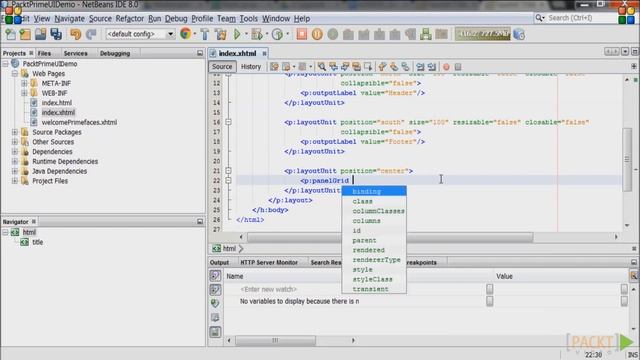Open the Refactor menu

click(129, 19)
